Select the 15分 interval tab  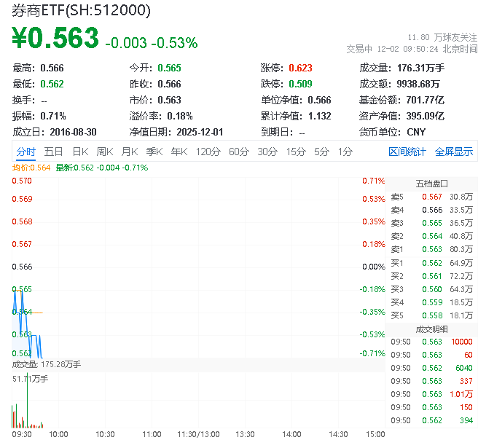coord(295,152)
